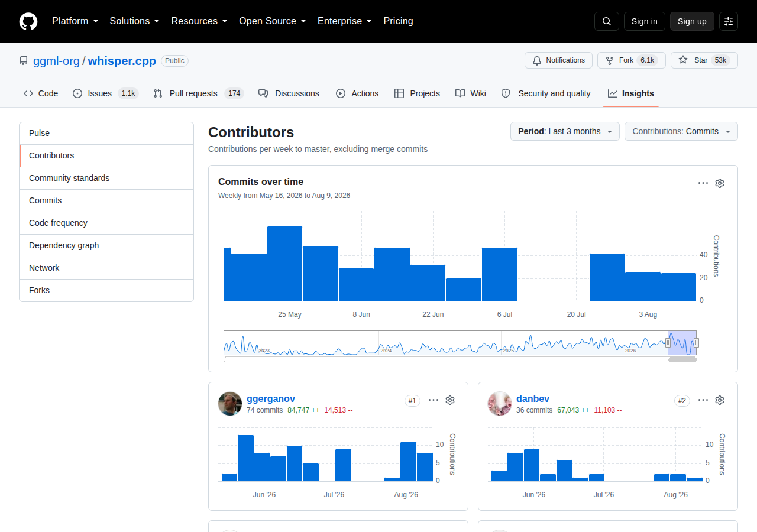Screen dimensions: 757x532
Task: Open the Wiki tab
Action: pos(471,93)
